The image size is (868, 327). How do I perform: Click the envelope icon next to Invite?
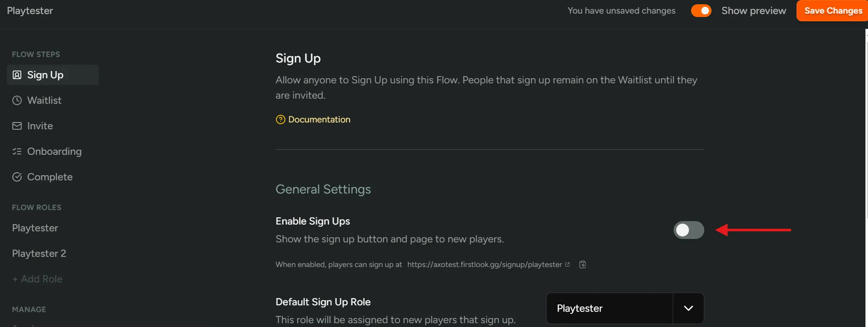tap(17, 125)
